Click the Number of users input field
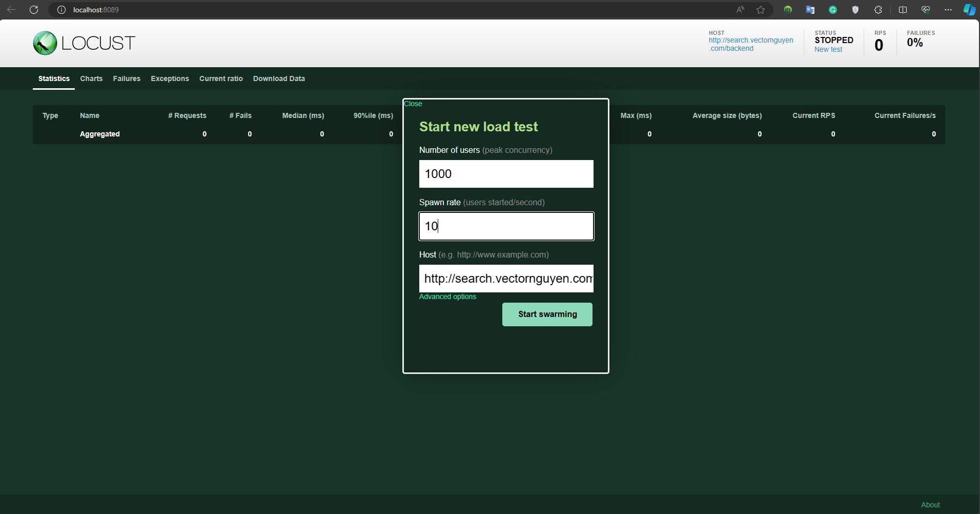The image size is (980, 514). (x=506, y=174)
